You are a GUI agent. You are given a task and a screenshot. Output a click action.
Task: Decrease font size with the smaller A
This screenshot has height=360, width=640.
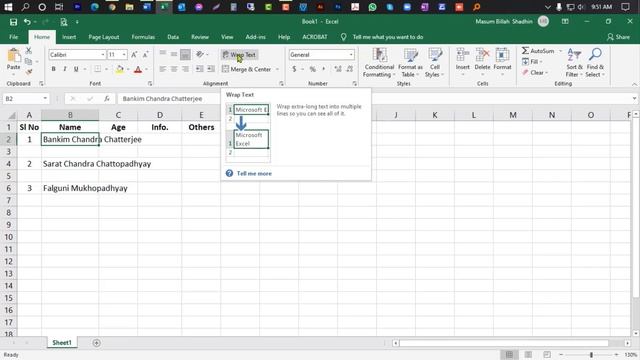coord(145,55)
